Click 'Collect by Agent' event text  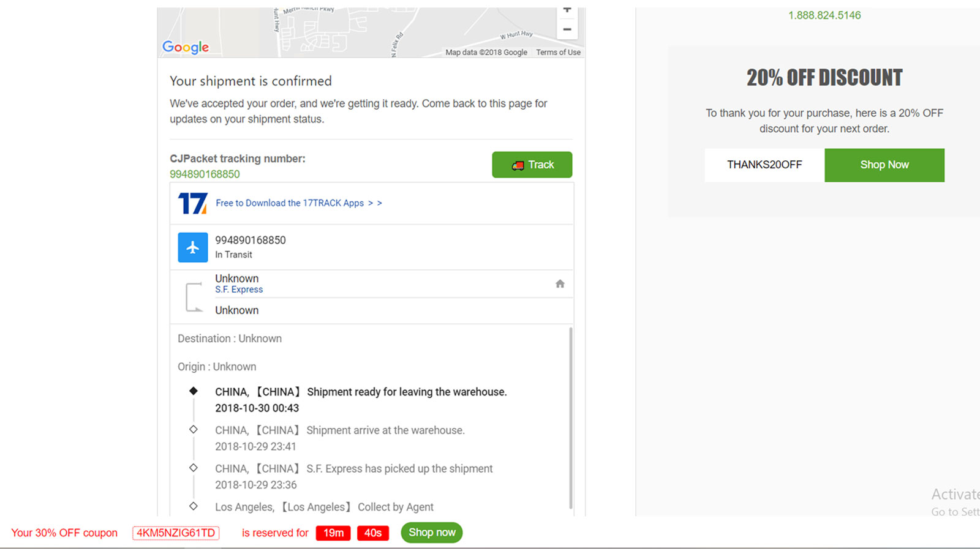coord(396,507)
